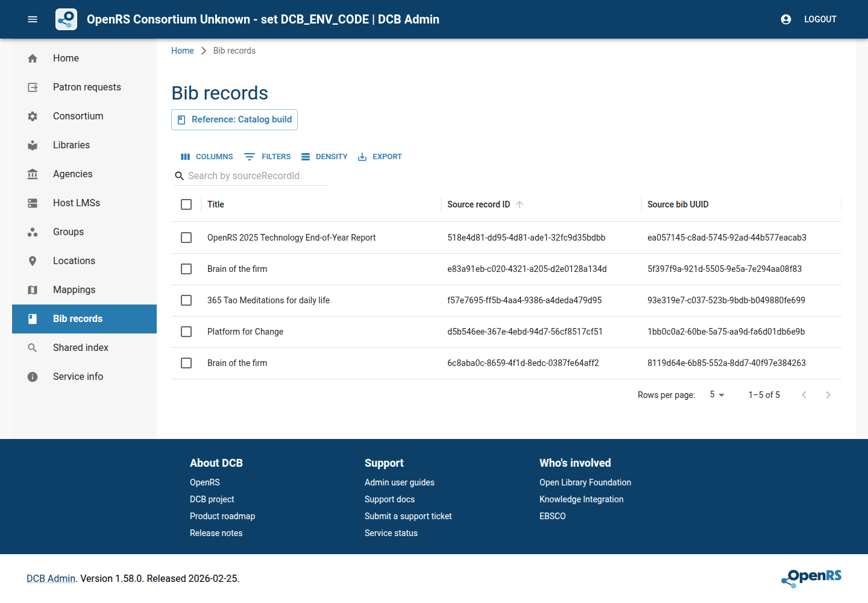Open the Columns panel
868x603 pixels.
tap(207, 157)
